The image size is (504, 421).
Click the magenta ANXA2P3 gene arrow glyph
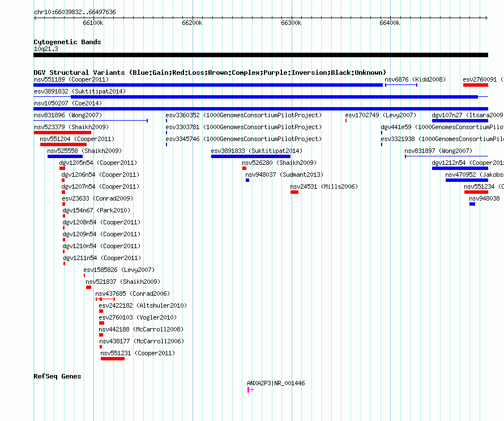pyautogui.click(x=250, y=390)
